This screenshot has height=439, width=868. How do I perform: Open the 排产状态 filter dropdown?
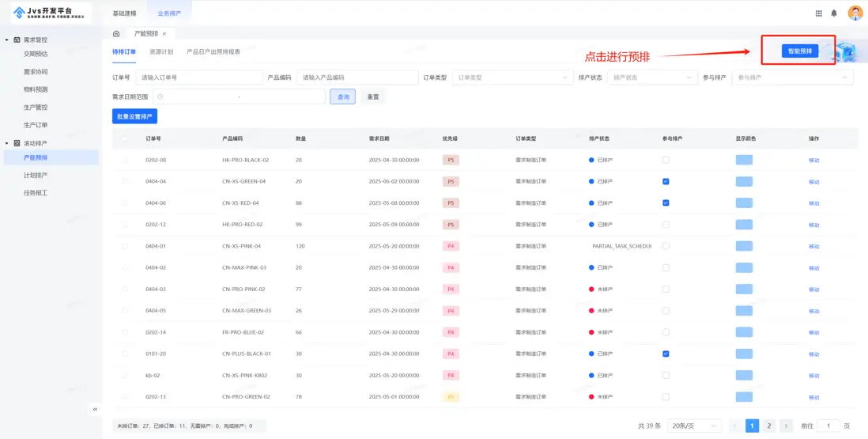click(x=651, y=78)
